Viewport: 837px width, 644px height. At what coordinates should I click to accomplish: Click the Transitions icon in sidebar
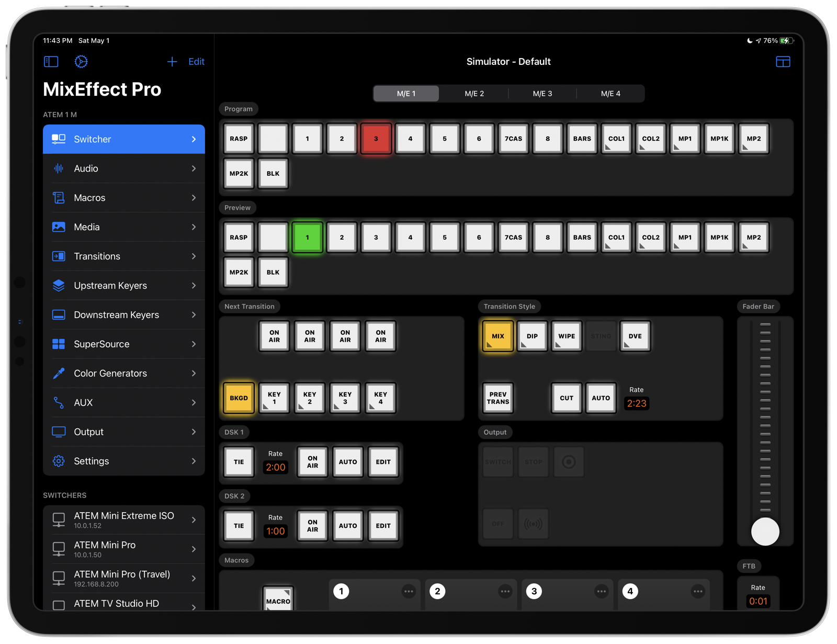[x=59, y=256]
